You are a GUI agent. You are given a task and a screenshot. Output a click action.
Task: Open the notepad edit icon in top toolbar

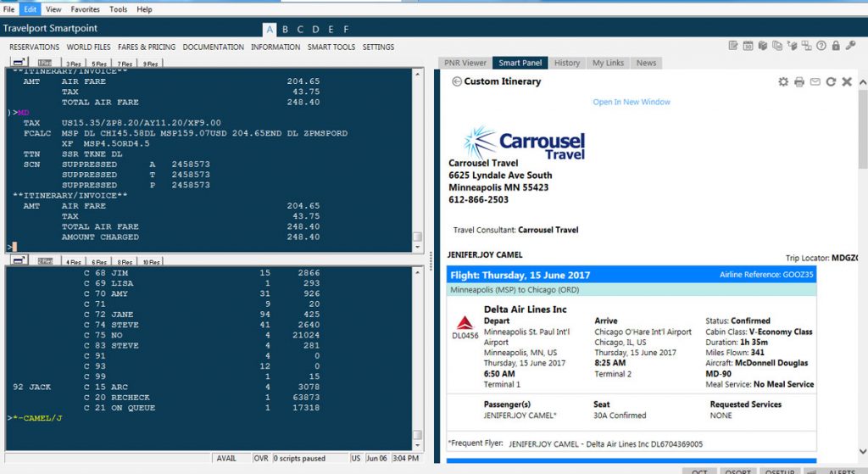(x=733, y=46)
